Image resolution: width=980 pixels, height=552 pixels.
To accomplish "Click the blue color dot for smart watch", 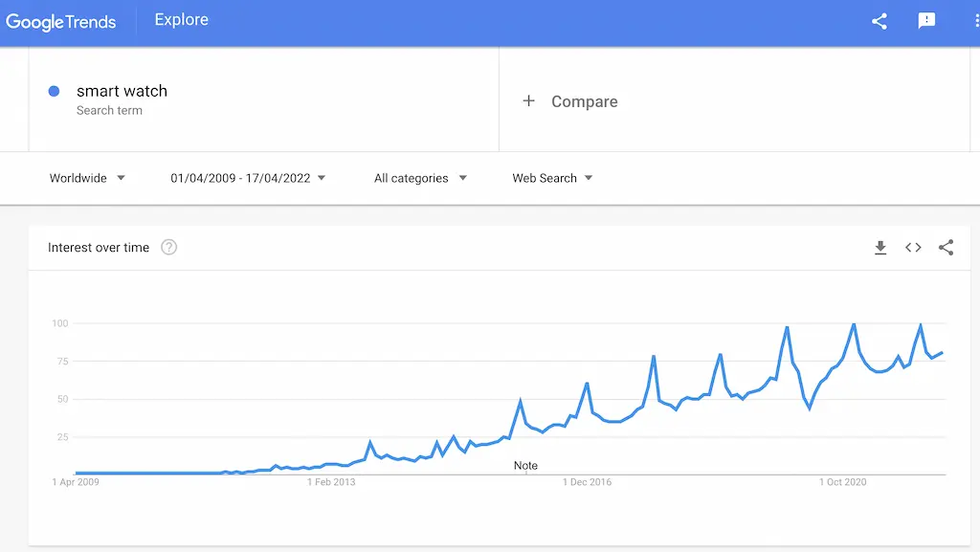I will pos(54,91).
